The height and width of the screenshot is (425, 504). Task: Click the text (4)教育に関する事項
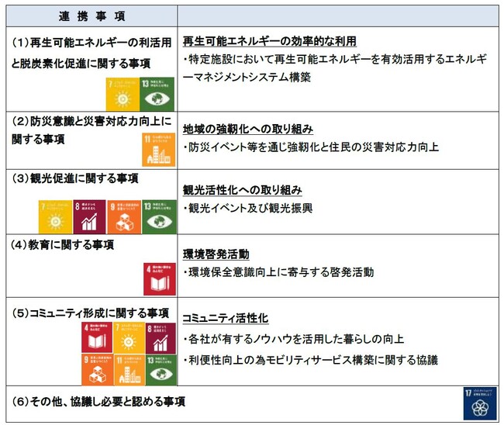62,244
